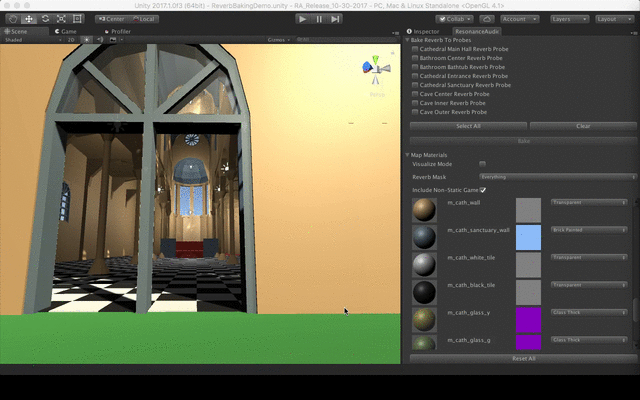Viewport: 640px width, 400px height.
Task: Click the Pause button
Action: click(319, 19)
